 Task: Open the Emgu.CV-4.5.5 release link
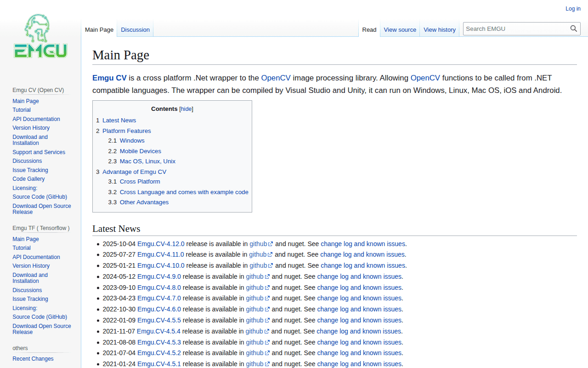[159, 320]
